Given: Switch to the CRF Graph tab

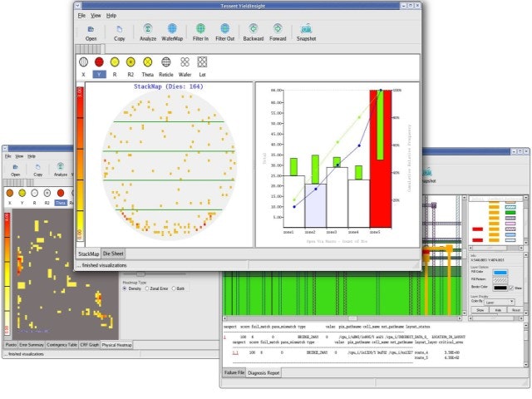Looking at the screenshot, I should [90, 345].
